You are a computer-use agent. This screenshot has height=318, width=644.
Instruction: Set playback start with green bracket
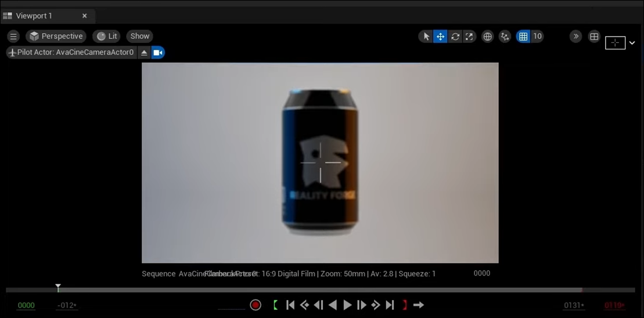tap(275, 305)
